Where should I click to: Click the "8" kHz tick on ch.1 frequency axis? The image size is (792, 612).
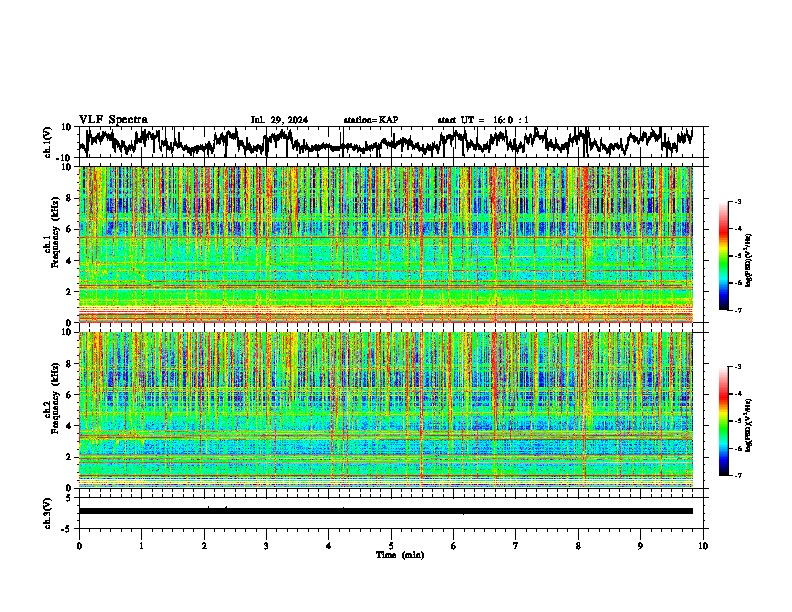[70, 198]
